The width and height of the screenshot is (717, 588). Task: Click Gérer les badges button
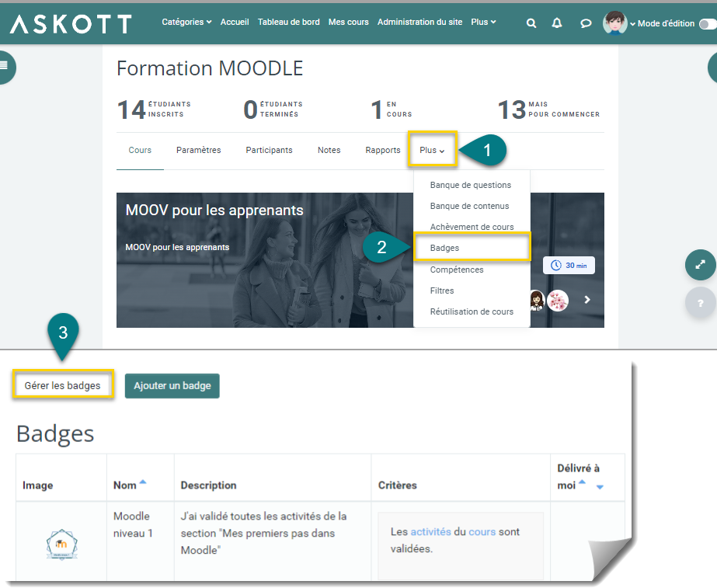pos(63,385)
